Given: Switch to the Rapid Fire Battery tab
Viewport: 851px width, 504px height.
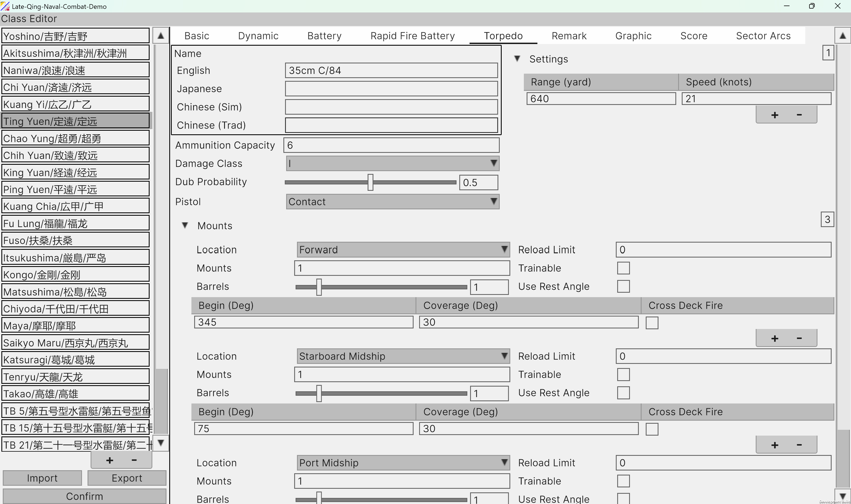Looking at the screenshot, I should click(x=412, y=36).
